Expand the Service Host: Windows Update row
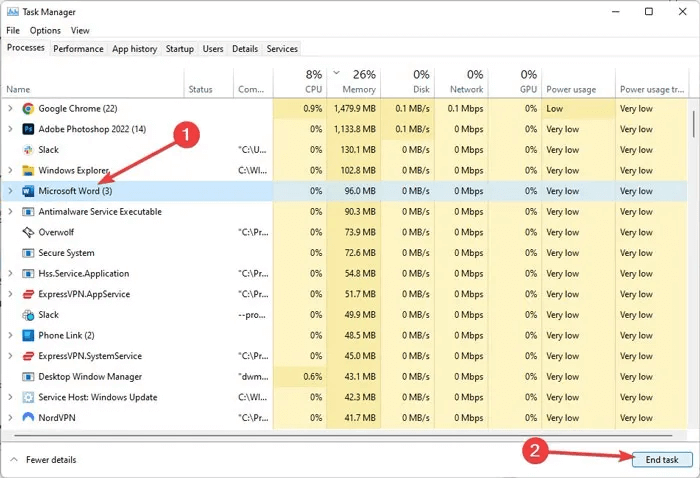700x478 pixels. pos(10,397)
